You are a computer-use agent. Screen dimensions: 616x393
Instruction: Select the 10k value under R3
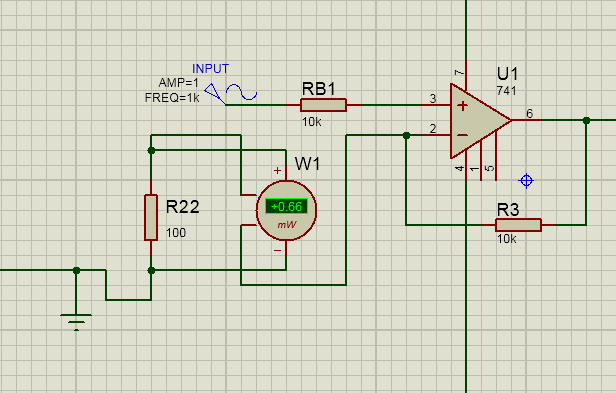(506, 239)
